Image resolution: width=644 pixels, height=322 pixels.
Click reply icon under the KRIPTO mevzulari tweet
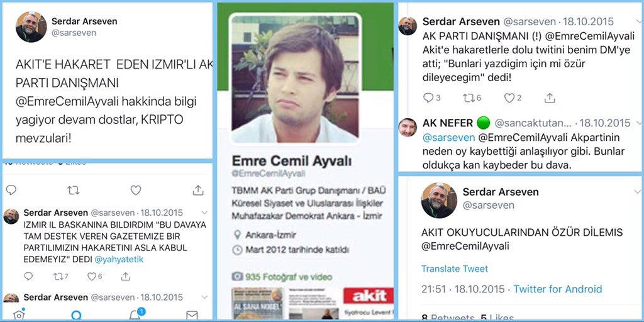[x=11, y=190]
